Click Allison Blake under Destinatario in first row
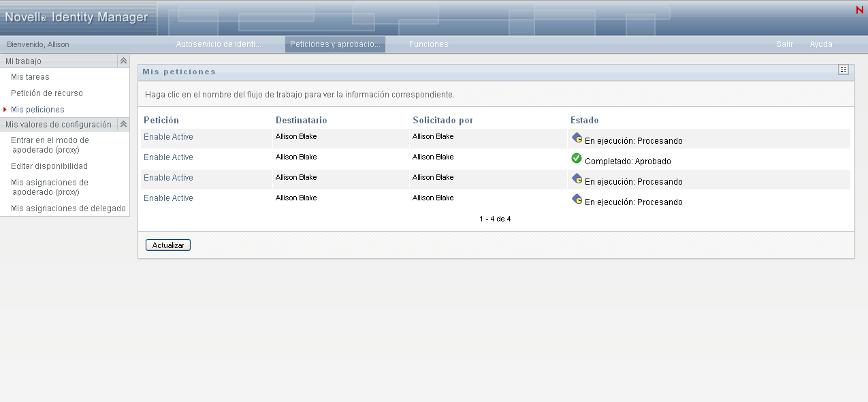The height and width of the screenshot is (402, 868). coord(296,136)
